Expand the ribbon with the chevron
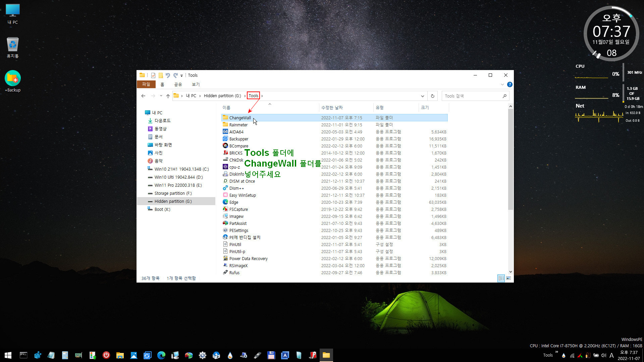This screenshot has height=362, width=644. [x=502, y=84]
